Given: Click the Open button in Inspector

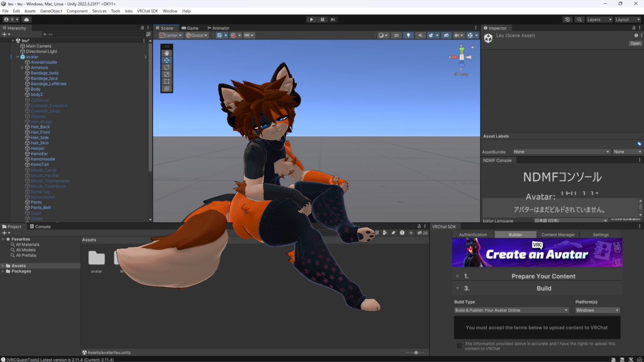Looking at the screenshot, I should (635, 43).
